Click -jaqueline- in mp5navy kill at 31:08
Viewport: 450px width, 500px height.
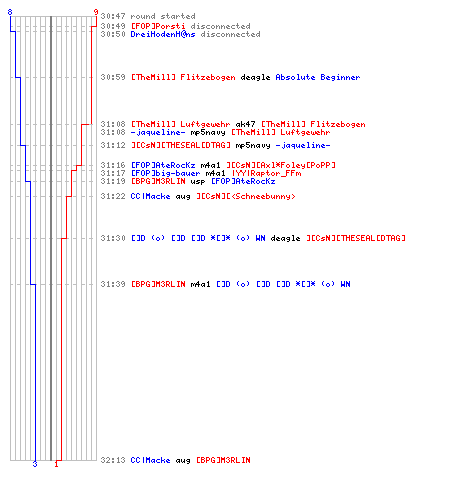point(158,132)
